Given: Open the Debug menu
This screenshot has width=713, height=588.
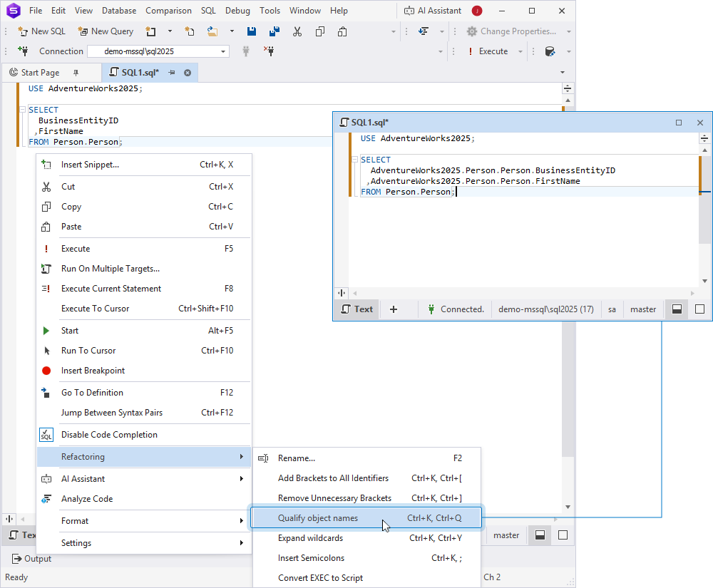Looking at the screenshot, I should (x=237, y=11).
